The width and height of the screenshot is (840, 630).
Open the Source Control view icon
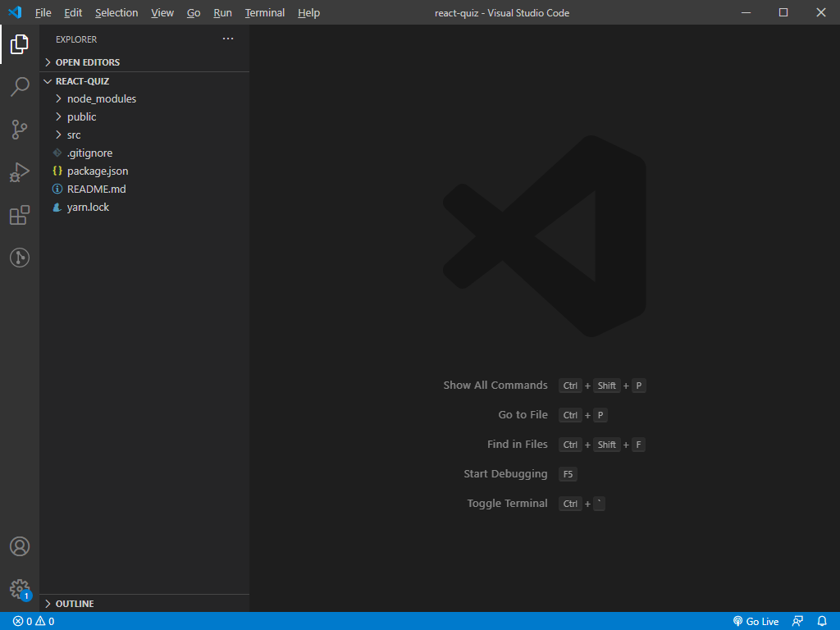[x=20, y=129]
